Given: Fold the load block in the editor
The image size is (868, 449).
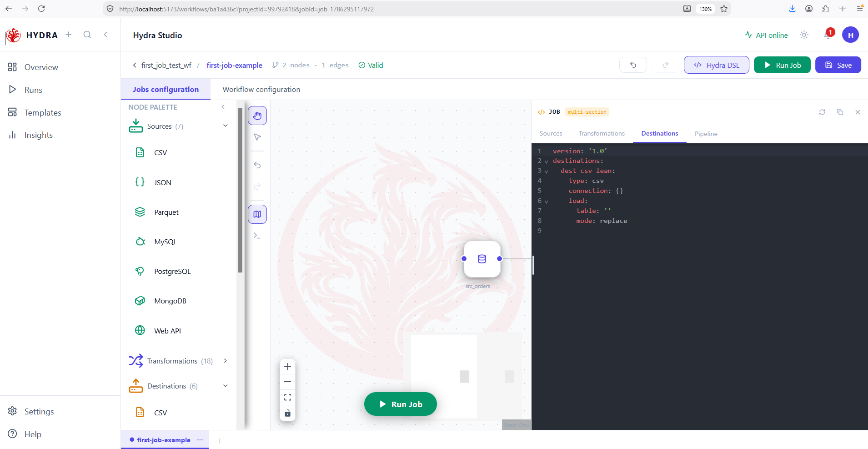Looking at the screenshot, I should (x=547, y=202).
